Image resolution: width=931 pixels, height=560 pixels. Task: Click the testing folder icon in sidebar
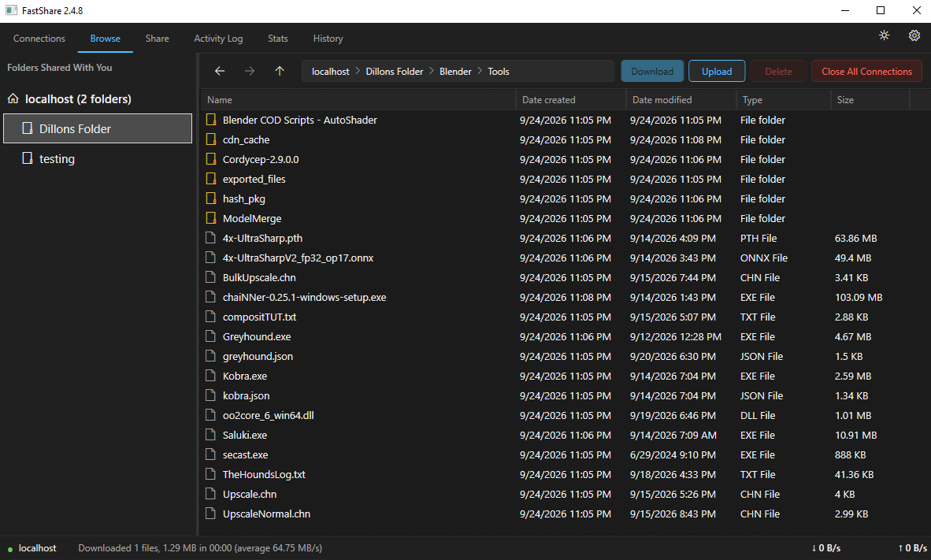click(x=28, y=158)
